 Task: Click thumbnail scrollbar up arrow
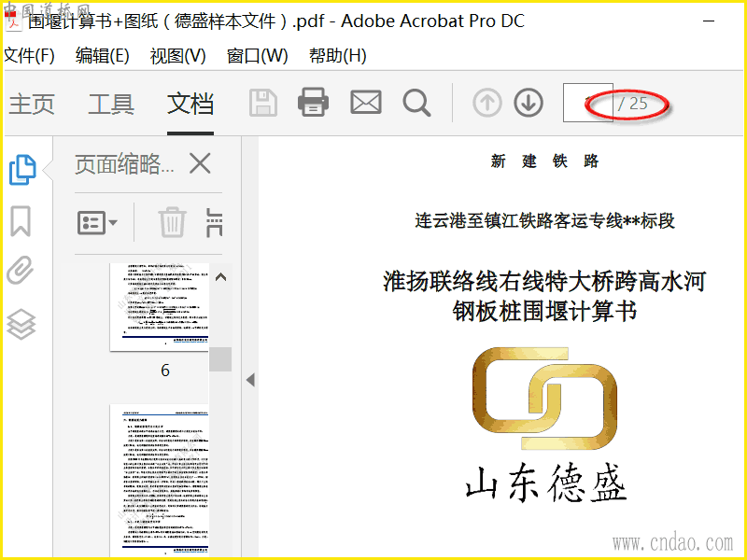coord(220,277)
